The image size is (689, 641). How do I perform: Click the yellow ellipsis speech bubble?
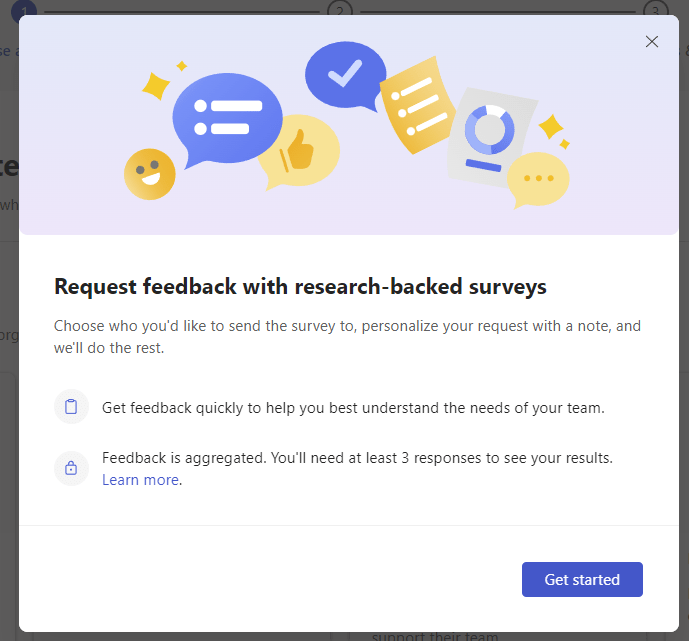(x=538, y=180)
